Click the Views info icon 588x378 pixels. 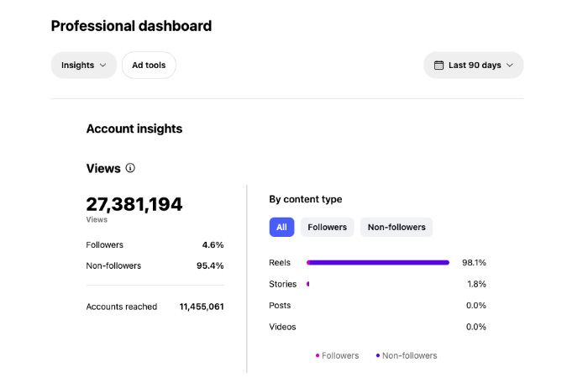click(130, 168)
